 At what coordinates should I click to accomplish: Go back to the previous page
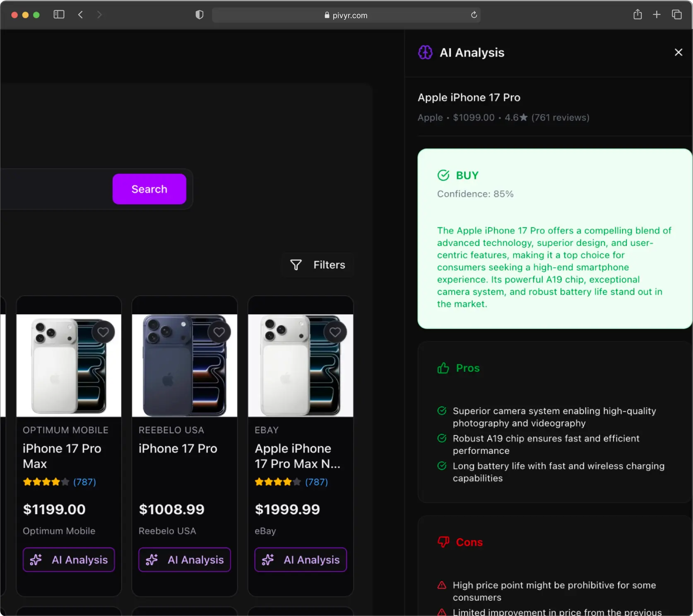pos(81,15)
